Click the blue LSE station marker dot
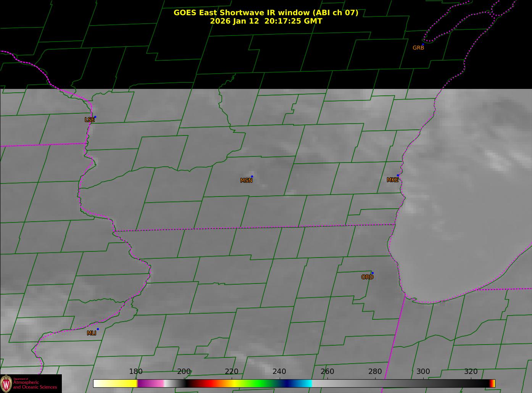 tap(95, 117)
